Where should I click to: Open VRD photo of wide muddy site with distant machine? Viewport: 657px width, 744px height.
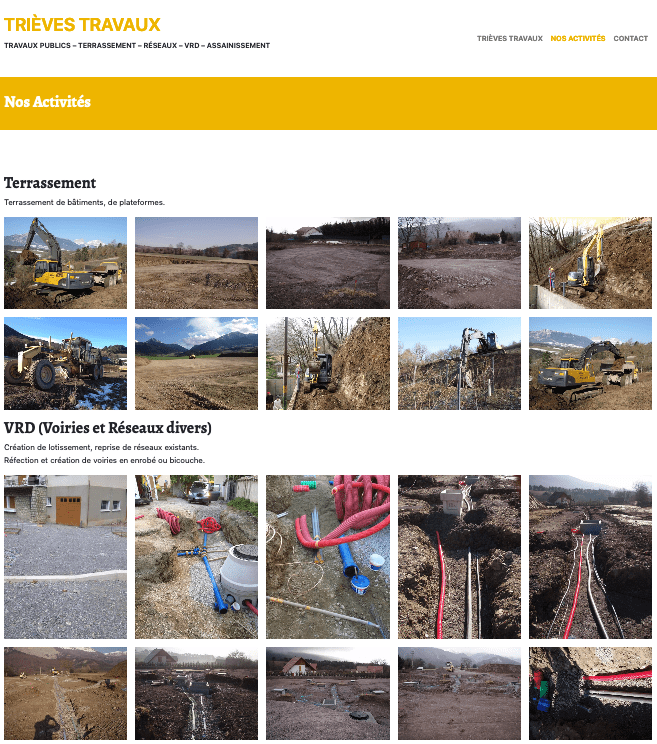(459, 693)
